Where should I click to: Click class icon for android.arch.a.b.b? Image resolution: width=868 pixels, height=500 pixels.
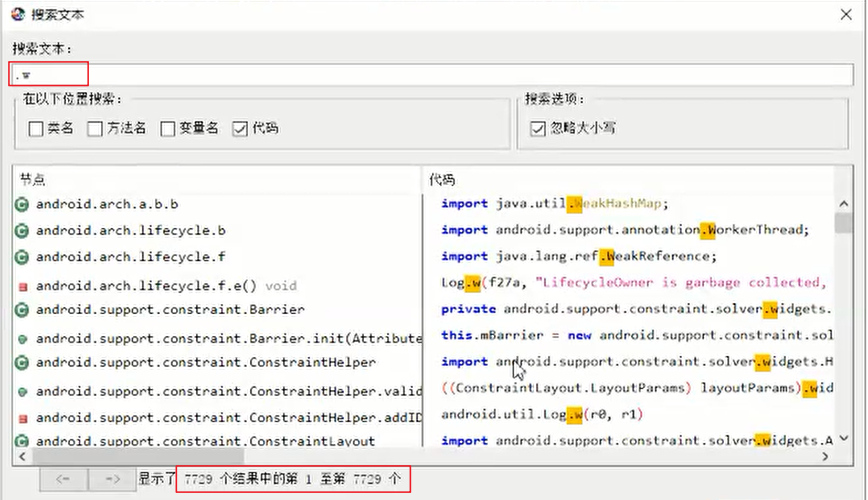[x=22, y=205]
